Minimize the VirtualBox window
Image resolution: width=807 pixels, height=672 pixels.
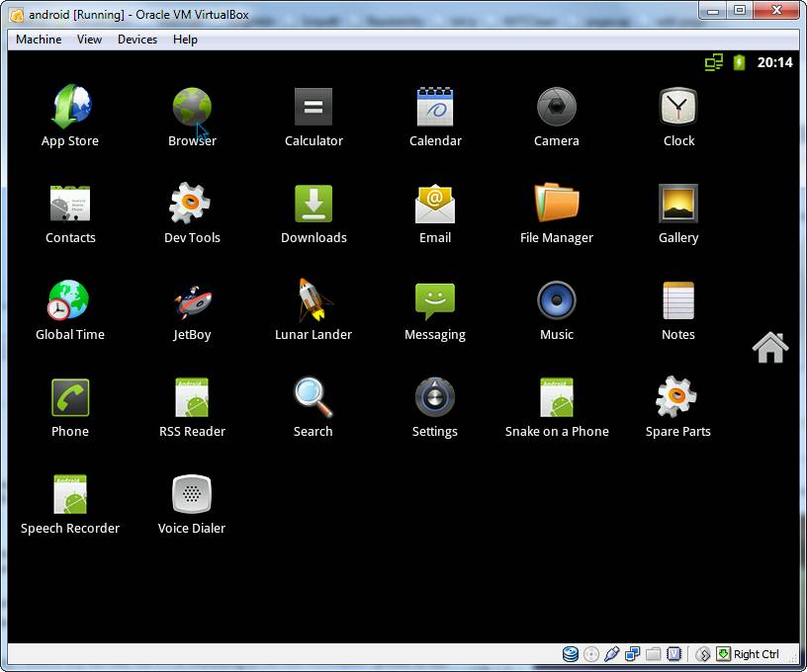coord(713,11)
